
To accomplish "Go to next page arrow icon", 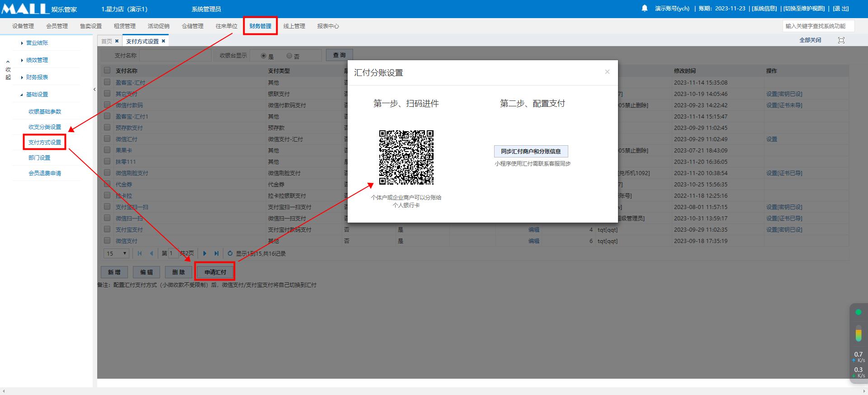I will click(205, 253).
